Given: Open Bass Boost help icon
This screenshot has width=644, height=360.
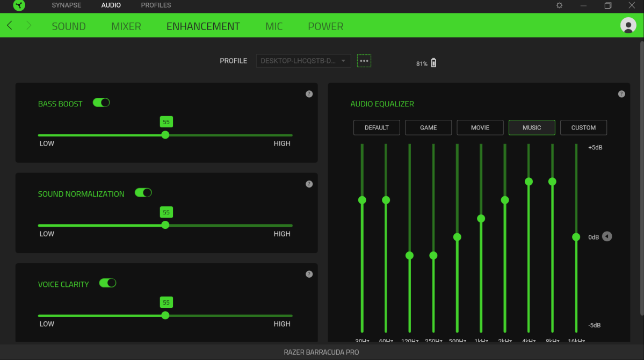Looking at the screenshot, I should (309, 94).
